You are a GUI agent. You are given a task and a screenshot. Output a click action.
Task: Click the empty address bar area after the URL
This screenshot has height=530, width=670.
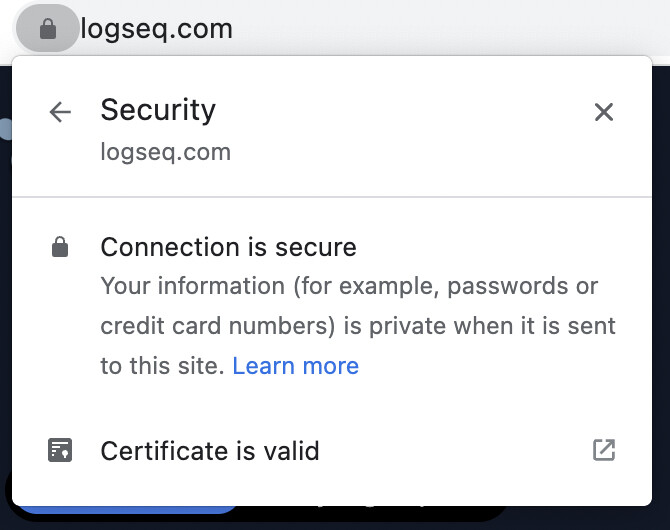(449, 29)
